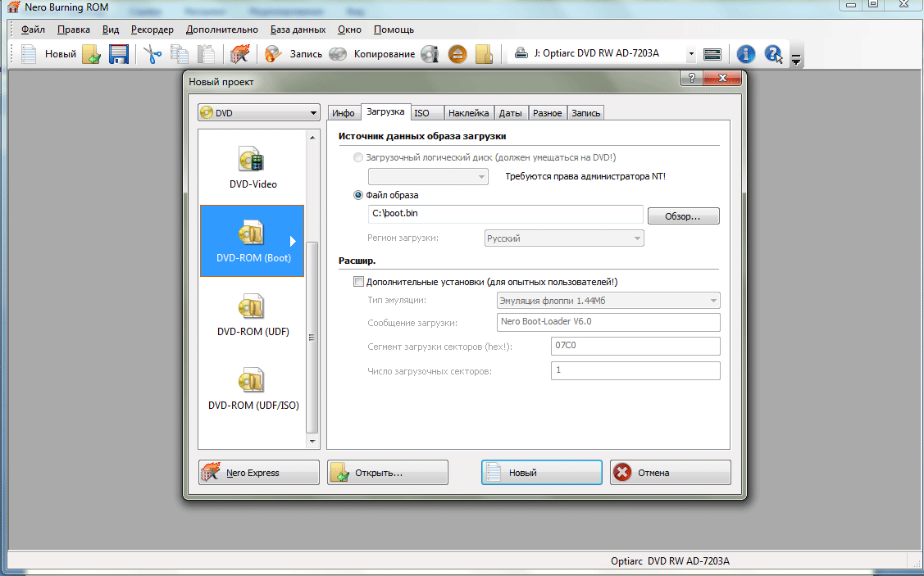Launch Nero Express from toolbar icon
The width and height of the screenshot is (924, 576).
point(239,54)
